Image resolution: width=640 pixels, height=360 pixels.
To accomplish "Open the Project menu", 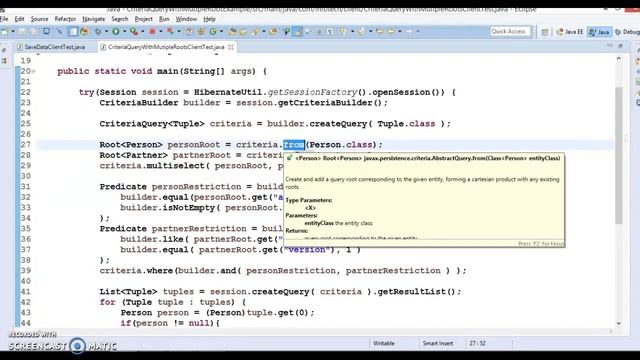I will point(144,19).
